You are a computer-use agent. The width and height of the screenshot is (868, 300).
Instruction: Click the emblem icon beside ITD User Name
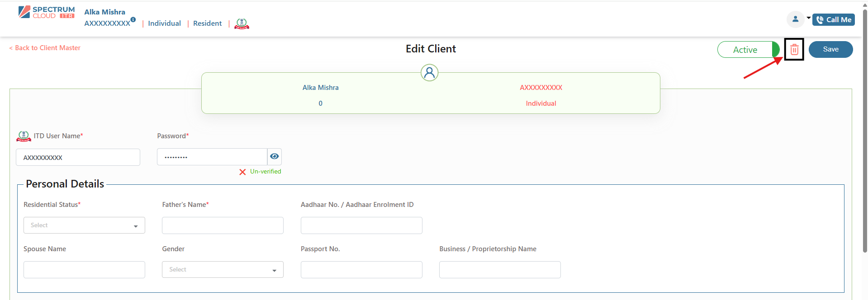(24, 136)
